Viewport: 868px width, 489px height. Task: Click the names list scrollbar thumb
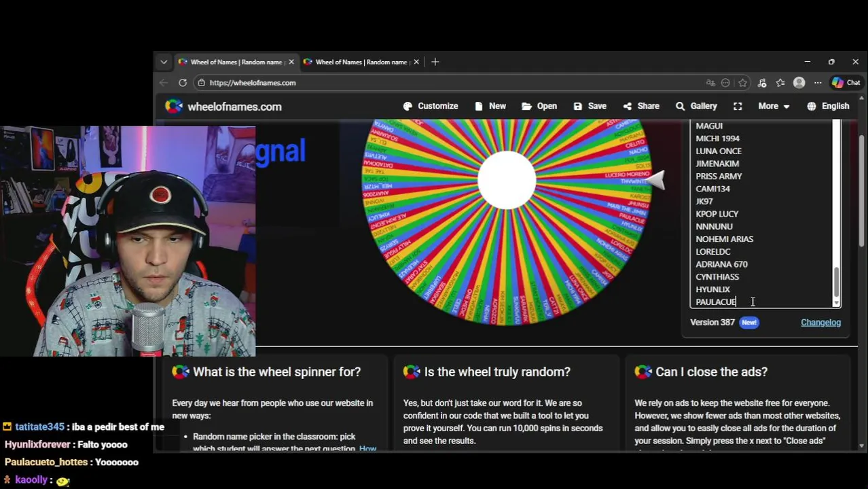point(836,281)
